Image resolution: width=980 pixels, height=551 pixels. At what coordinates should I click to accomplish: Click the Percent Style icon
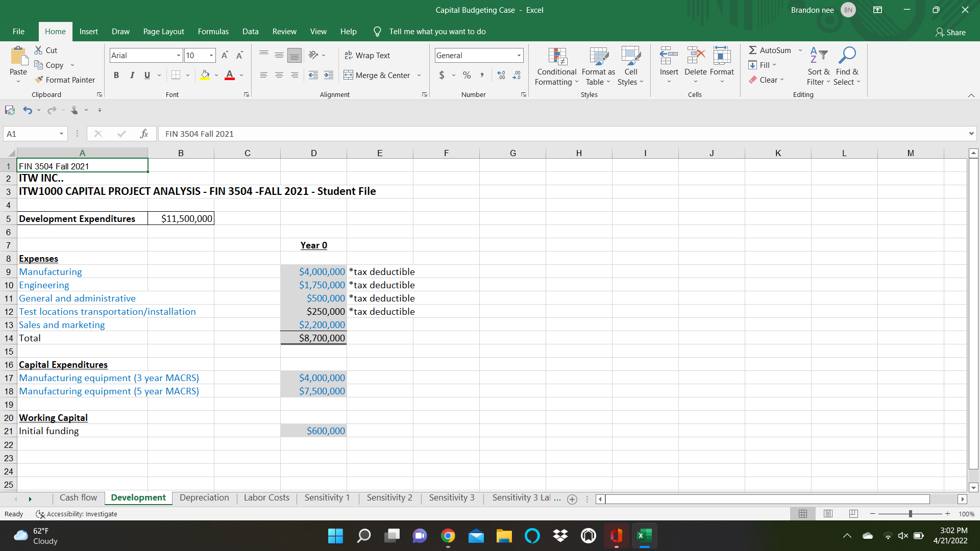(466, 75)
